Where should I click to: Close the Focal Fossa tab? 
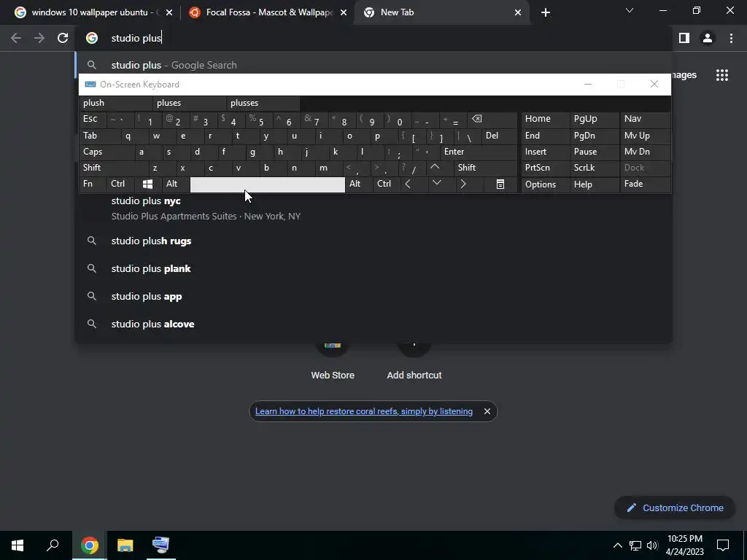pos(344,12)
